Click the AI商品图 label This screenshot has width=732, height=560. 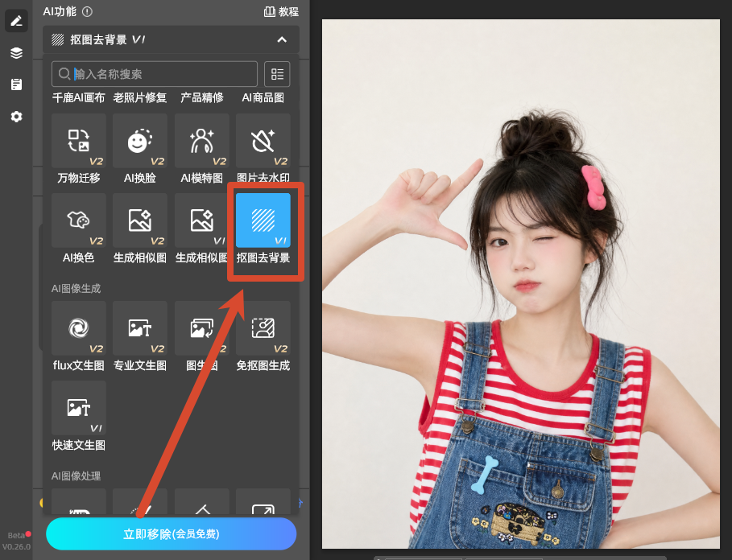click(x=263, y=97)
